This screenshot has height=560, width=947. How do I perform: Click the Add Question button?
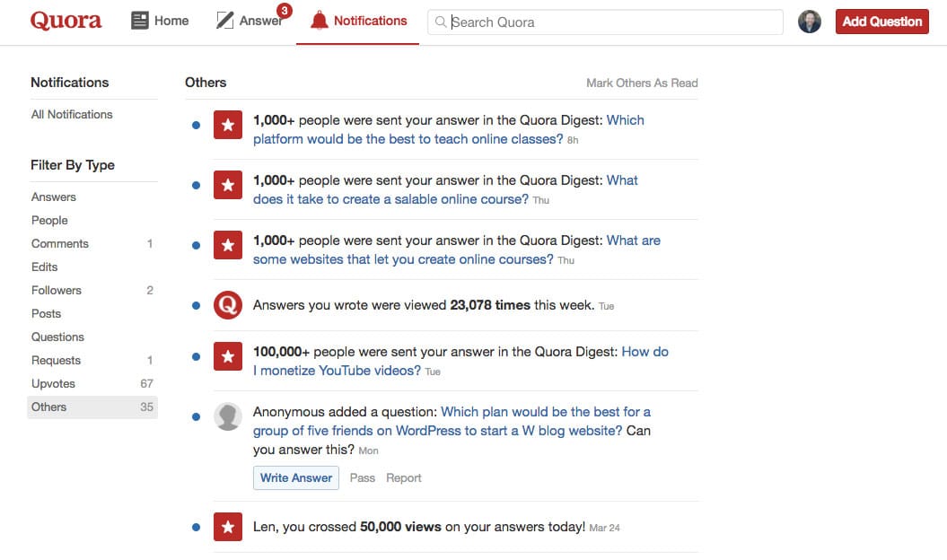tap(881, 21)
